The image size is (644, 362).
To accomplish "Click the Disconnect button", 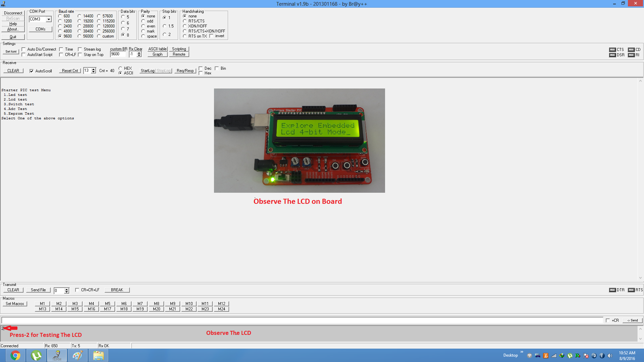I will click(x=13, y=13).
